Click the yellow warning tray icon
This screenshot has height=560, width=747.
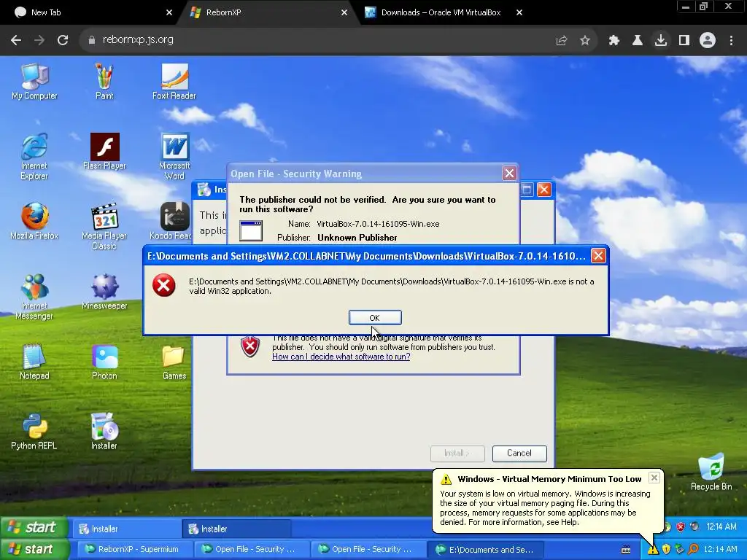(653, 550)
